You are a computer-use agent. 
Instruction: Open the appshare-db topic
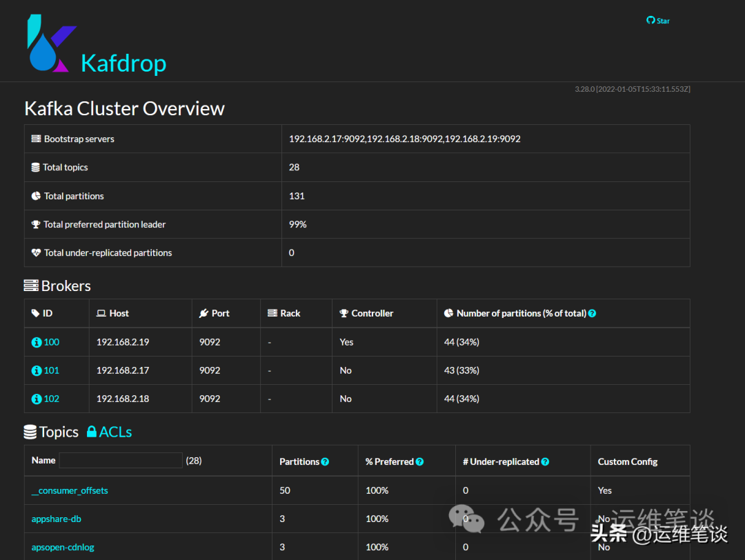pos(56,519)
